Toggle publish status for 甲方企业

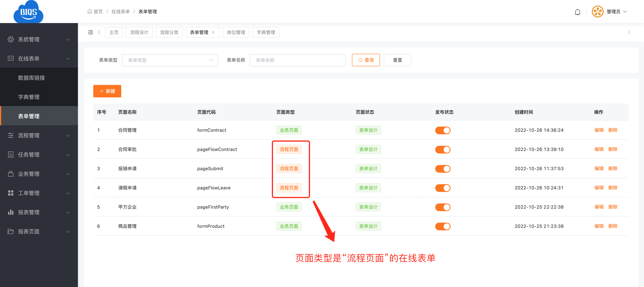point(443,207)
